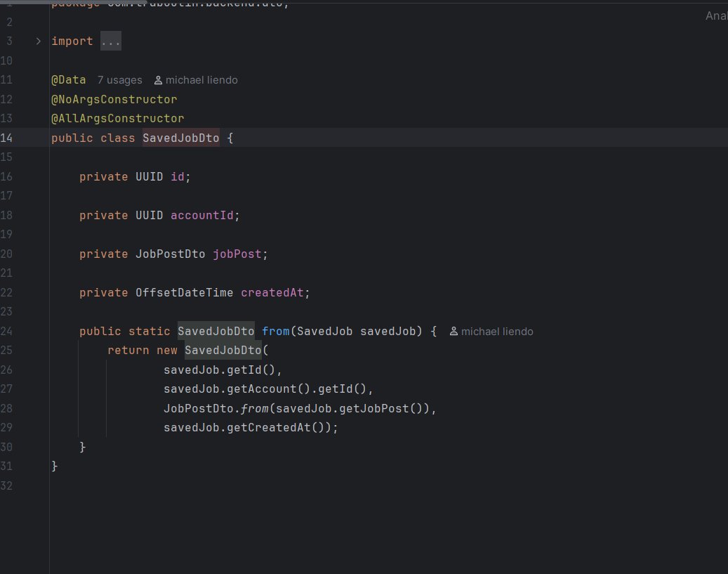Click person icon on from method line
This screenshot has height=574, width=728.
click(x=454, y=332)
